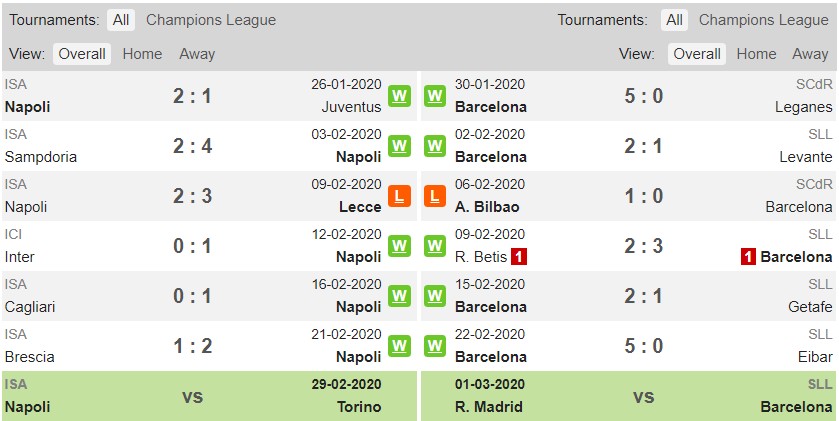
Task: Click the W badge for Brescia vs Napoli
Action: coord(399,346)
